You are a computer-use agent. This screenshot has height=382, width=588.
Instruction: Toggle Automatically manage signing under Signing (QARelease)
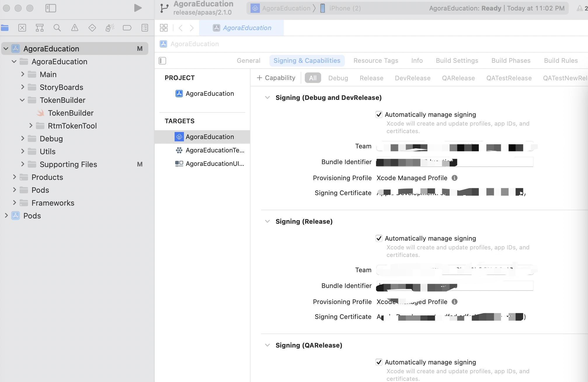click(379, 362)
